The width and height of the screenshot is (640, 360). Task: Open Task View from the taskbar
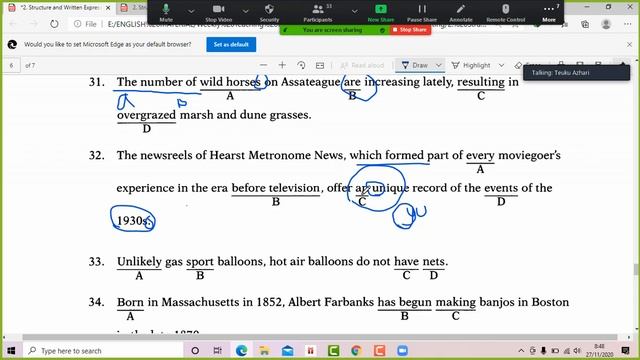point(218,351)
